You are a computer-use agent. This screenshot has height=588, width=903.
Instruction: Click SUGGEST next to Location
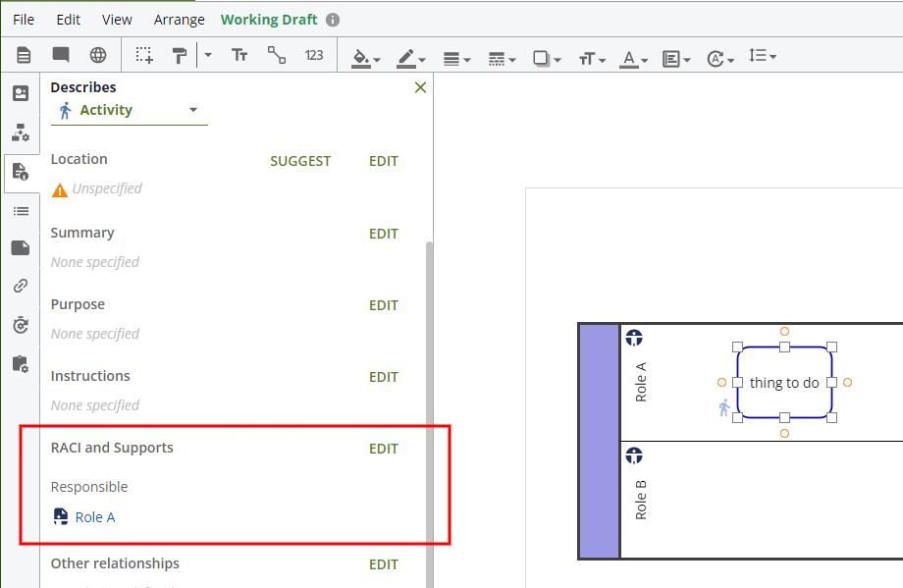[x=300, y=161]
